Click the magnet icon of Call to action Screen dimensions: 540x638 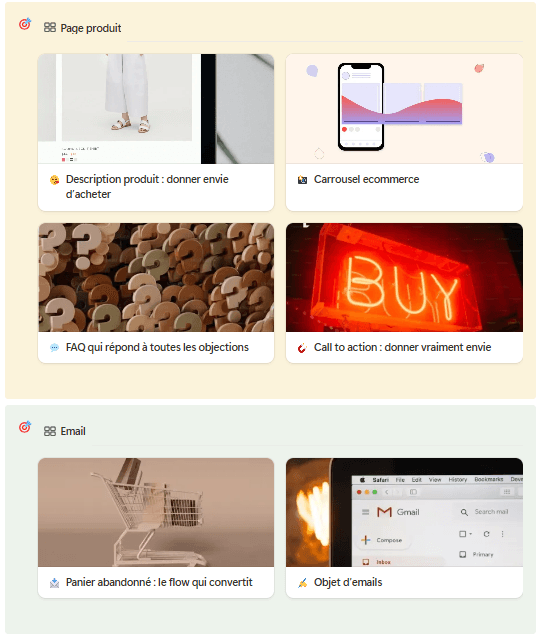point(302,348)
